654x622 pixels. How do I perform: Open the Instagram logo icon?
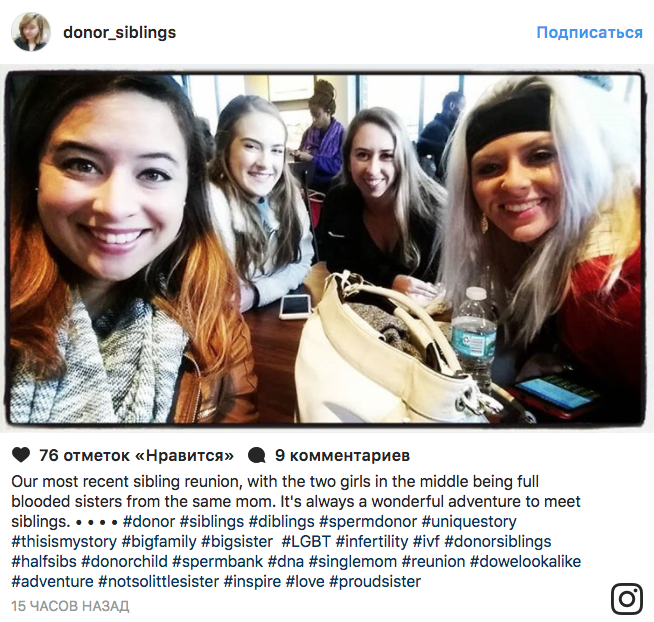tap(626, 599)
